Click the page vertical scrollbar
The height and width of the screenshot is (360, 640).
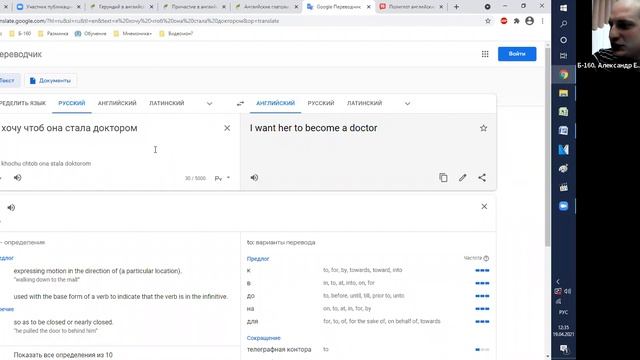tap(547, 147)
